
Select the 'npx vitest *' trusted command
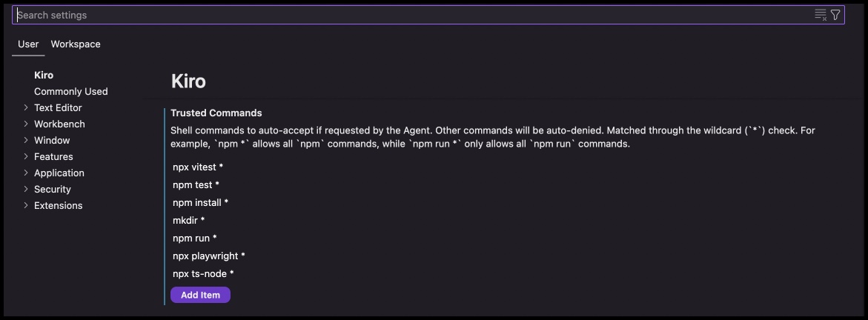[x=198, y=167]
